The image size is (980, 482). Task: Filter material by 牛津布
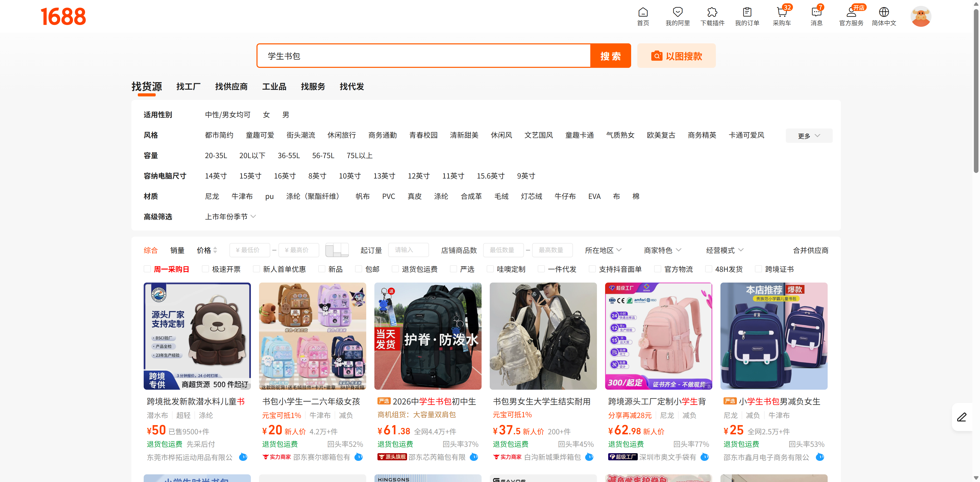point(242,196)
